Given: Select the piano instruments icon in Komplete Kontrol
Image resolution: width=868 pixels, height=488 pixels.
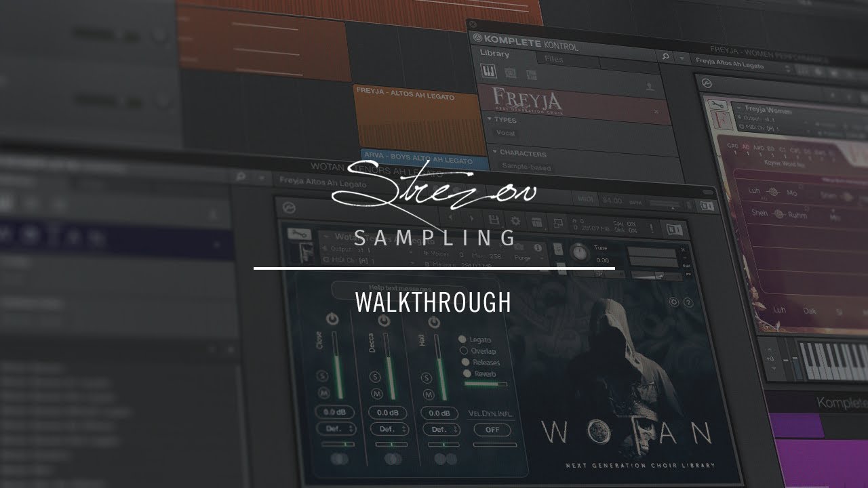Looking at the screenshot, I should (488, 70).
